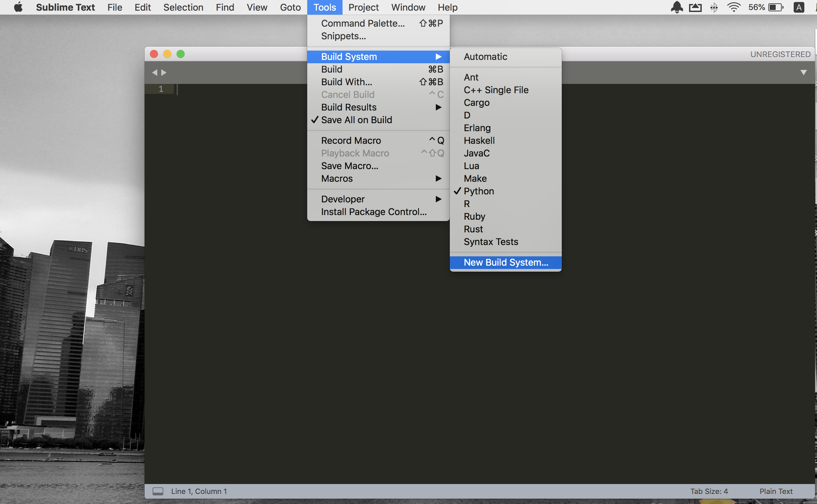Open the Window menu
The height and width of the screenshot is (504, 817).
[x=408, y=7]
